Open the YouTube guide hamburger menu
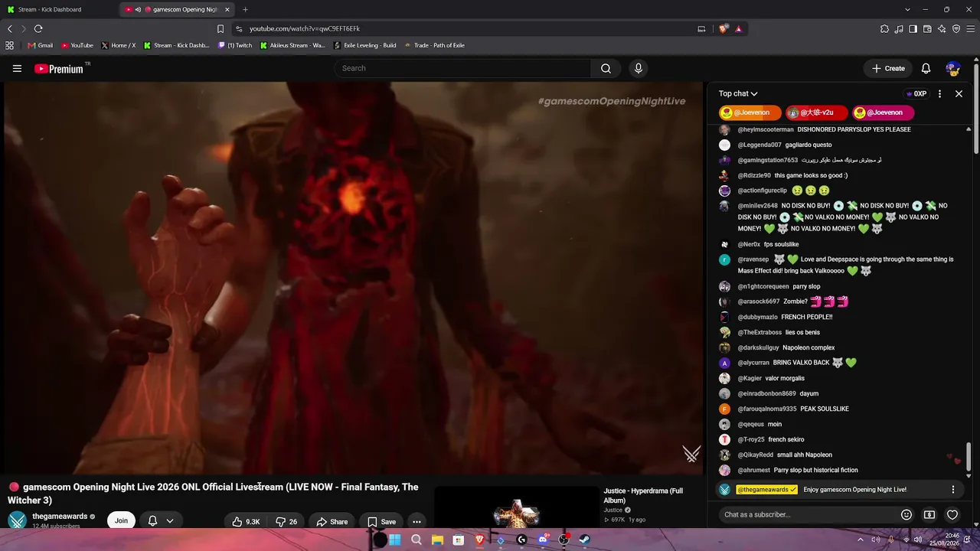 (17, 68)
